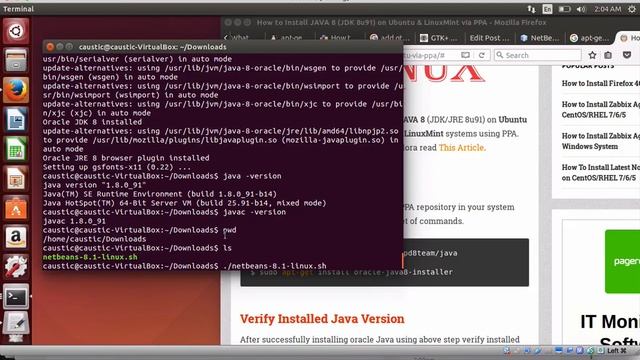Click the Firefox Search field
Viewport: 640px width, 360px height.
(x=538, y=55)
